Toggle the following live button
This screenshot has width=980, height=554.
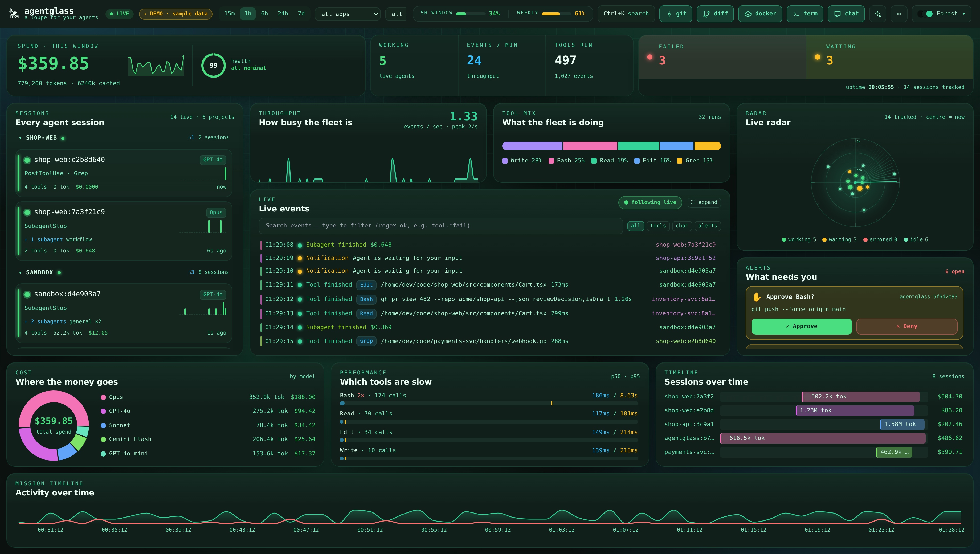[650, 202]
